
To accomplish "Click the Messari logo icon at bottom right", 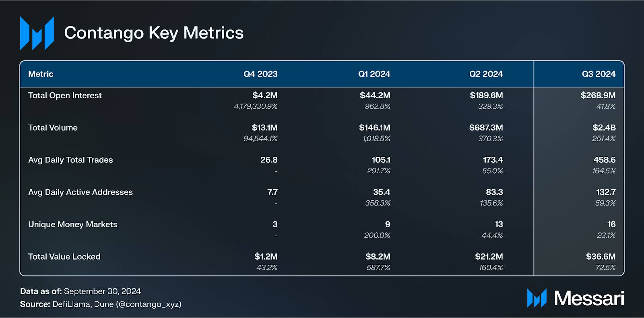I will (537, 298).
